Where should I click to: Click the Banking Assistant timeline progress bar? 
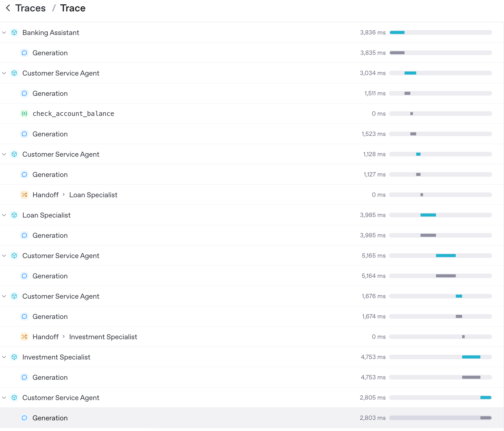pyautogui.click(x=397, y=32)
